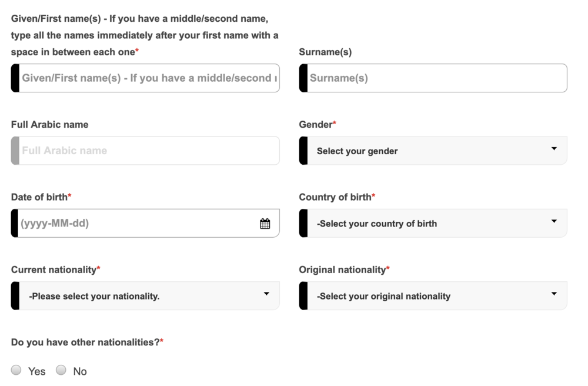Image resolution: width=588 pixels, height=386 pixels.
Task: Click the 'Full Arabic name' label text
Action: tap(50, 125)
